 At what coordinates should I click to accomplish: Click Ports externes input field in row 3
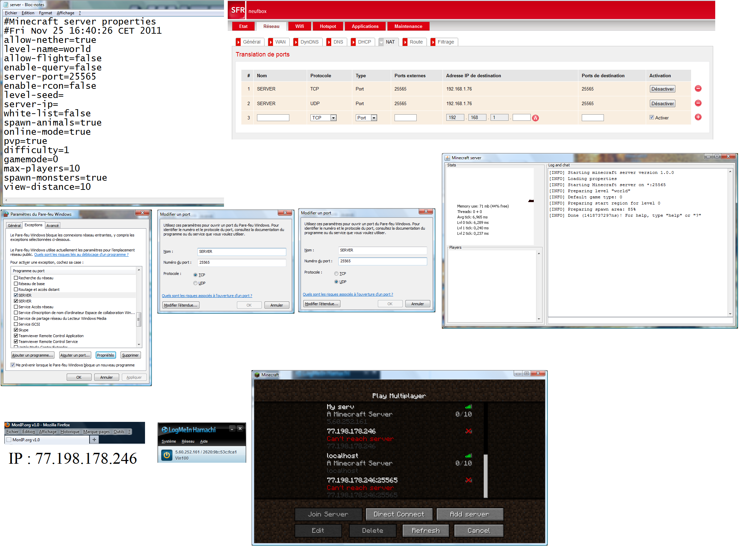tap(405, 118)
